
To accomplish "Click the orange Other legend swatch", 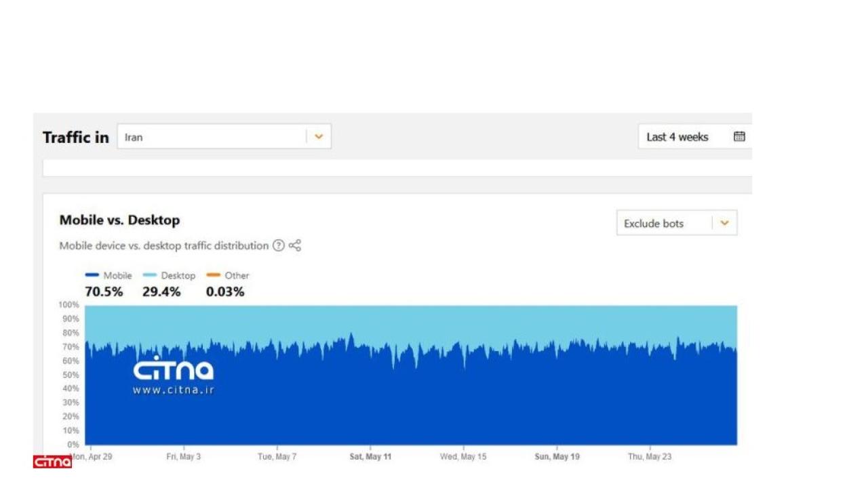I will tap(214, 275).
